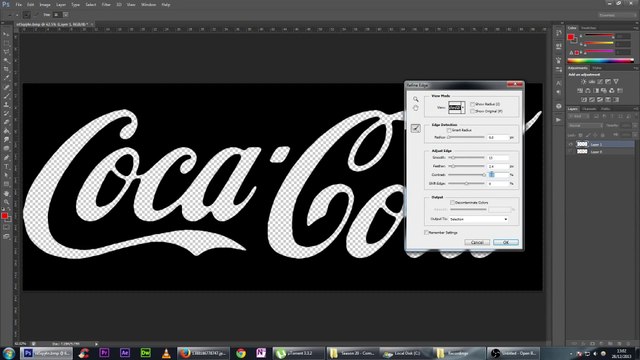
Task: Toggle visibility of Layer 0
Action: 571,151
